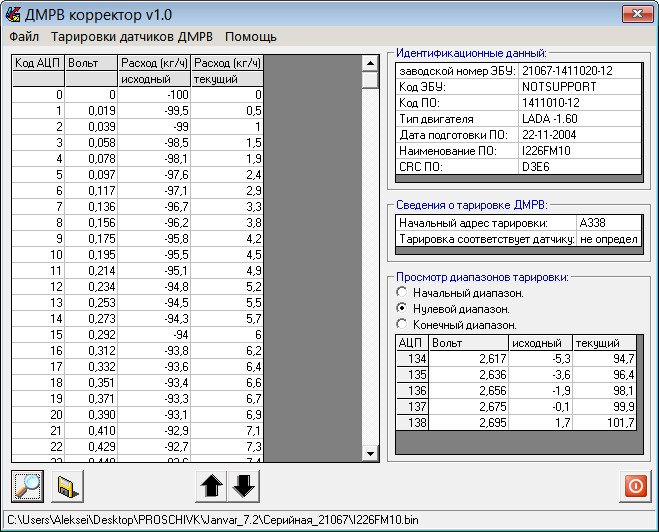Click the Вольт column header in main table

click(91, 62)
